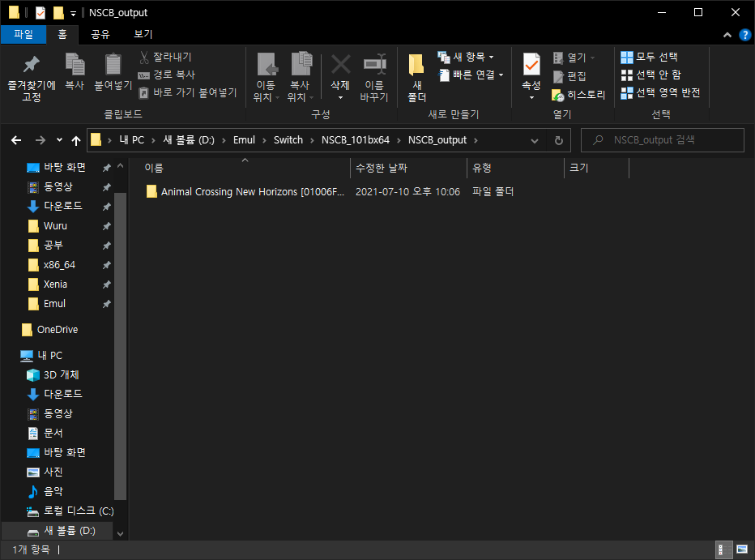Collapse the ribbon with the chevron
Image resolution: width=755 pixels, height=560 pixels.
click(x=727, y=35)
